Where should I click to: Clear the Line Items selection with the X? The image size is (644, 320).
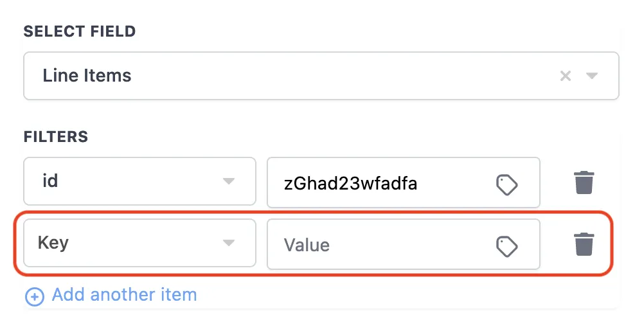(566, 76)
